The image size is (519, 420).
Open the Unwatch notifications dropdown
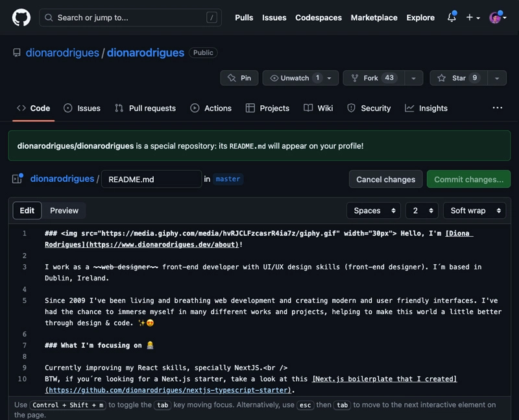[x=300, y=78]
